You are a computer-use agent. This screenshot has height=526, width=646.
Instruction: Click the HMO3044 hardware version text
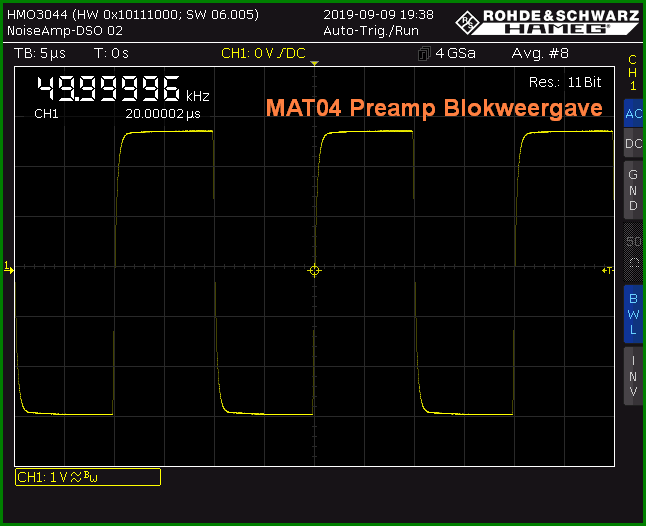click(x=133, y=15)
